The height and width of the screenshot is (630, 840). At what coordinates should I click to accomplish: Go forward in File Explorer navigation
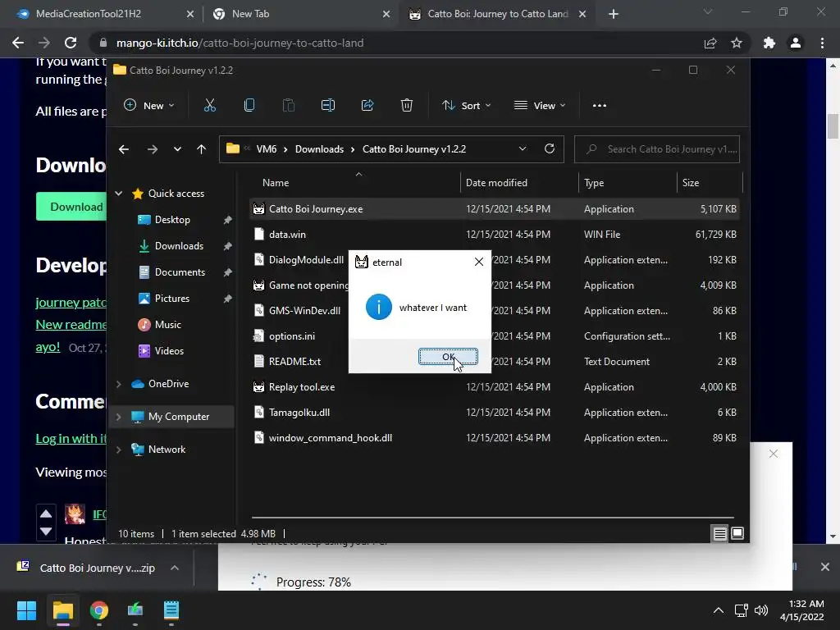(152, 149)
